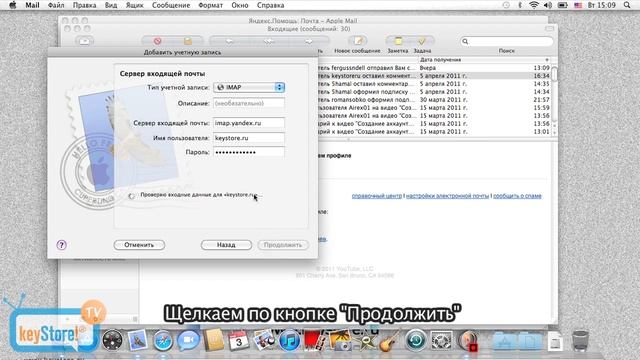Open the Ящик menu

click(134, 5)
